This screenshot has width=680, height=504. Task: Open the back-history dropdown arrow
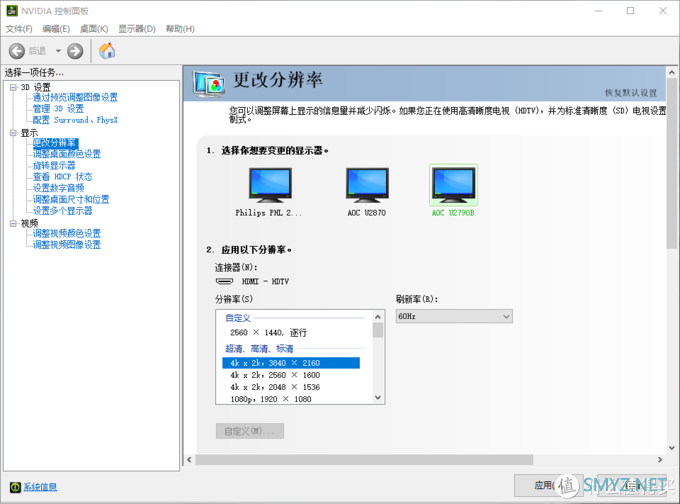point(58,51)
